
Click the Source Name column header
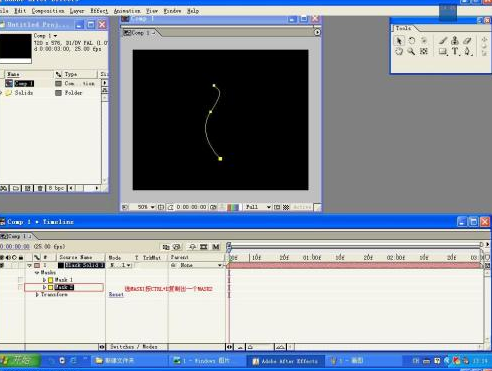76,257
